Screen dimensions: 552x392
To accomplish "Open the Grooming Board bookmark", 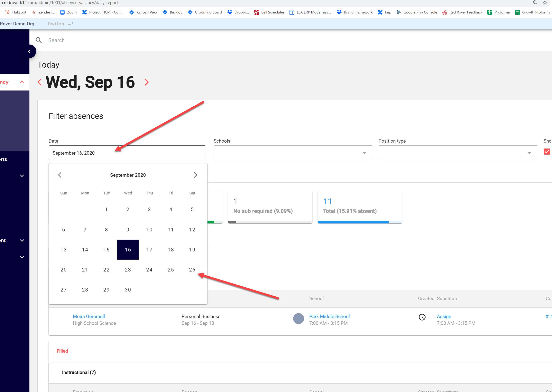I will click(205, 12).
